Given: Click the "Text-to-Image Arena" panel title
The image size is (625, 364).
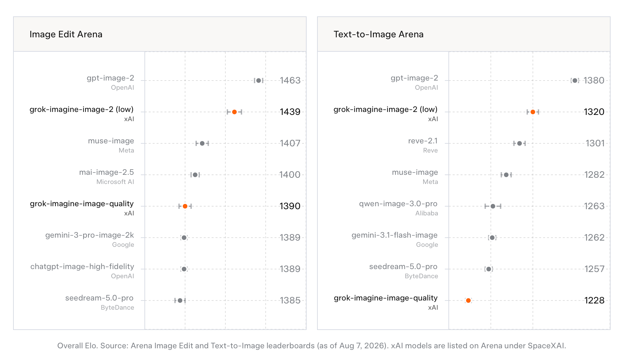Looking at the screenshot, I should click(x=378, y=34).
